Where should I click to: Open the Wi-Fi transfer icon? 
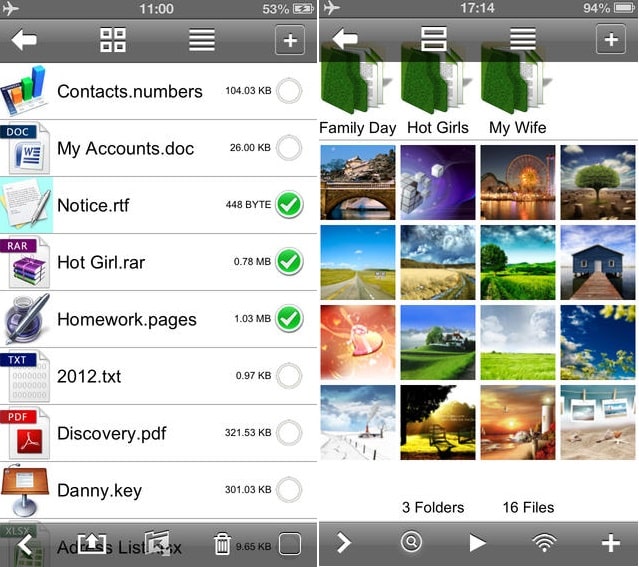544,543
